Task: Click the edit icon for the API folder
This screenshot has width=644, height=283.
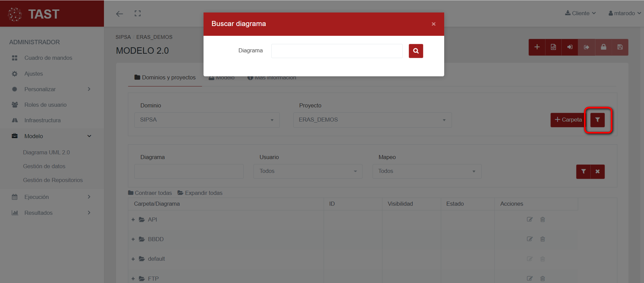Action: click(530, 220)
